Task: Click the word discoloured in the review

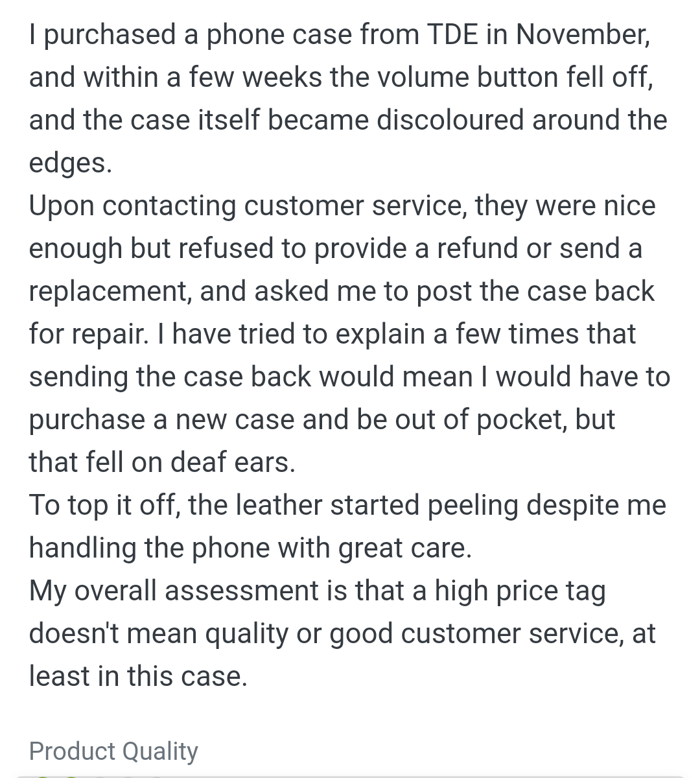Action: [x=450, y=120]
